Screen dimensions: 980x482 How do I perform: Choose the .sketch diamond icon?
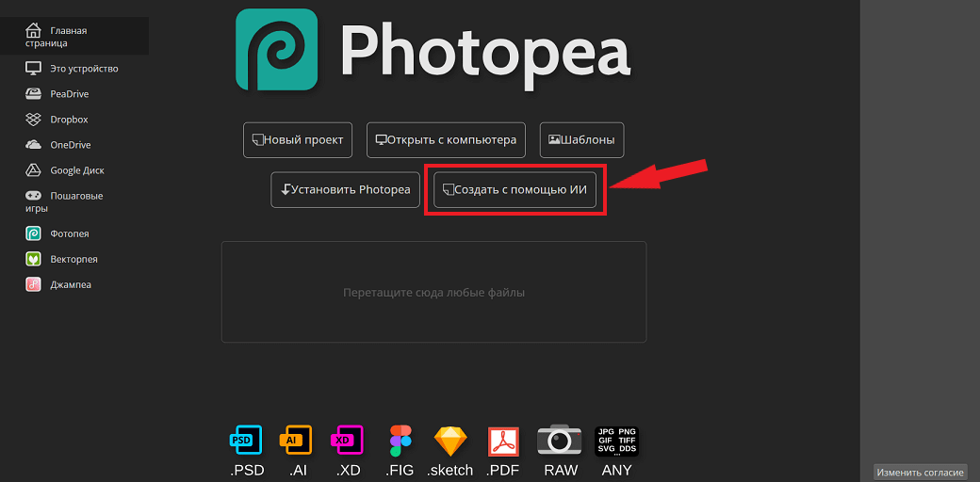449,441
